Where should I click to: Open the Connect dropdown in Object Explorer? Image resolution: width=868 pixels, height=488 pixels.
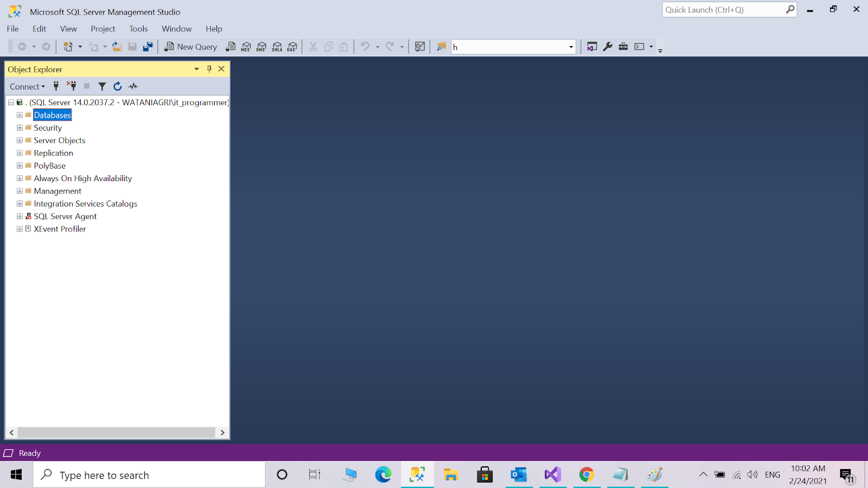27,86
